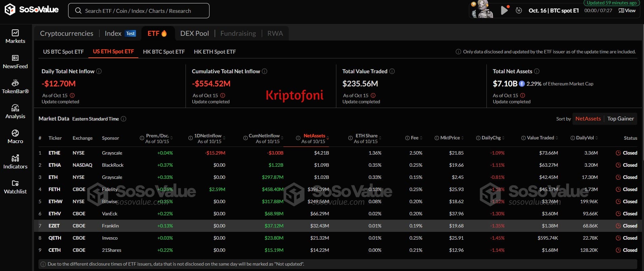Click the rewind 10 seconds icon
Image resolution: width=644 pixels, height=271 pixels.
(519, 10)
